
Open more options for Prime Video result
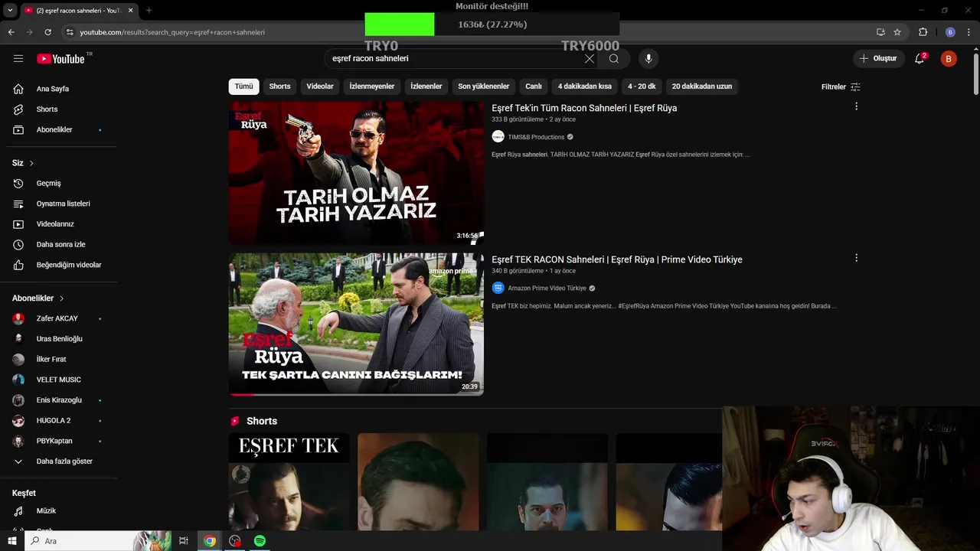pos(856,258)
